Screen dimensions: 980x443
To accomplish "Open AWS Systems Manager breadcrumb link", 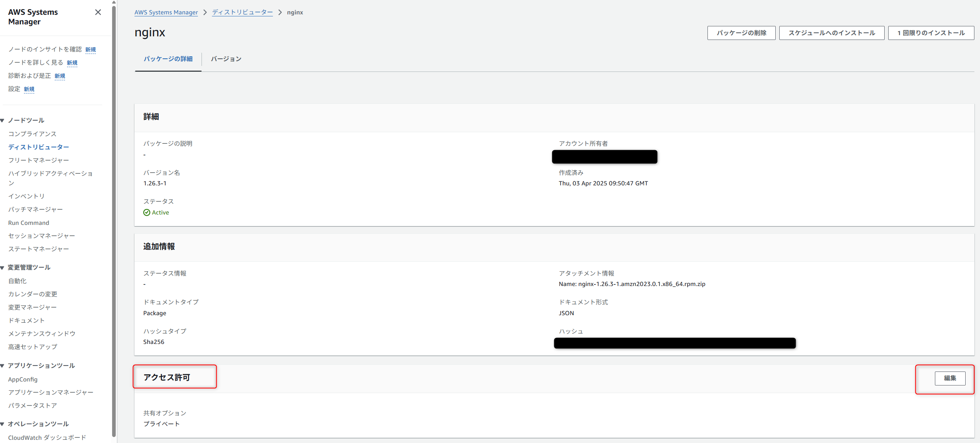I will pyautogui.click(x=166, y=12).
